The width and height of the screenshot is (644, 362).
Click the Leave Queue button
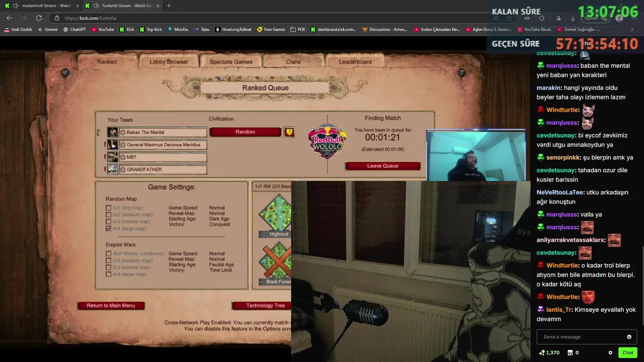click(382, 166)
